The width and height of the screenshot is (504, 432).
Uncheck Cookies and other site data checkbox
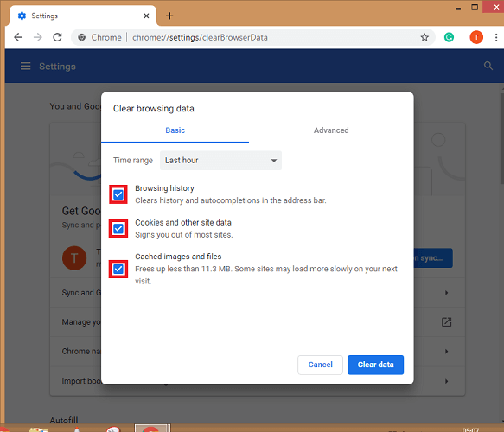click(118, 229)
